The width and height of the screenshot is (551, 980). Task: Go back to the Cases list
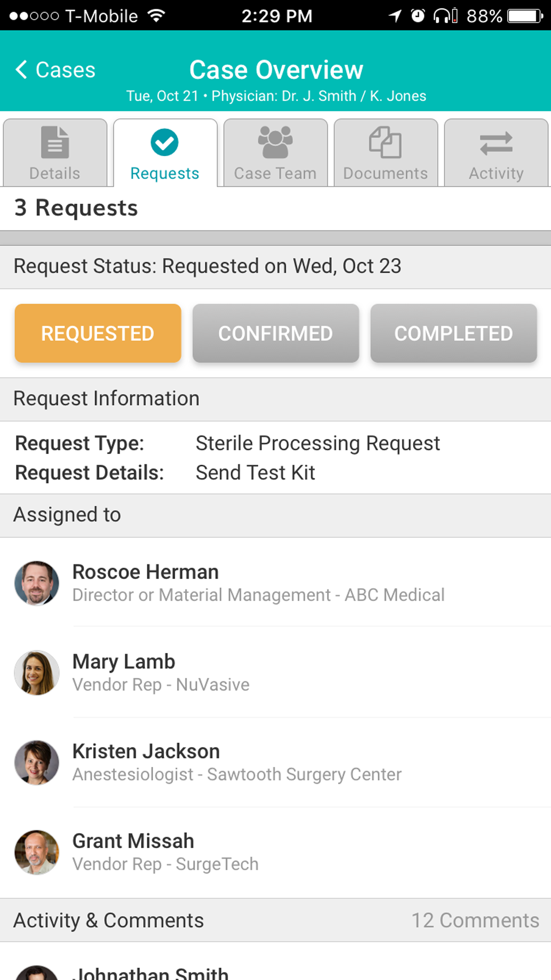point(65,70)
